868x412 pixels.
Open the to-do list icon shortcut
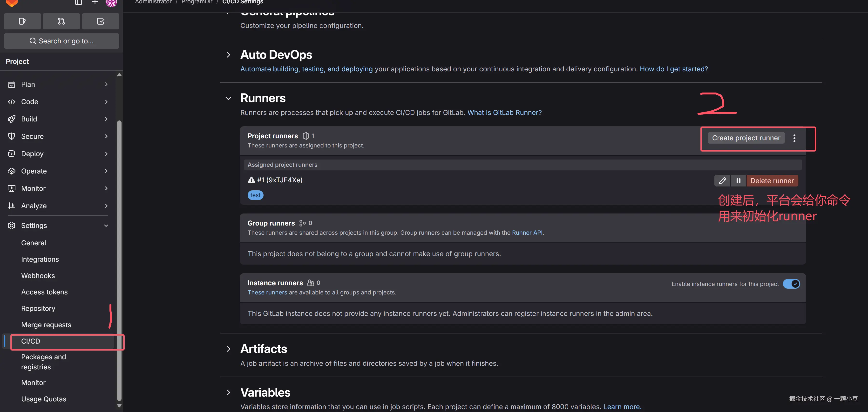tap(100, 21)
